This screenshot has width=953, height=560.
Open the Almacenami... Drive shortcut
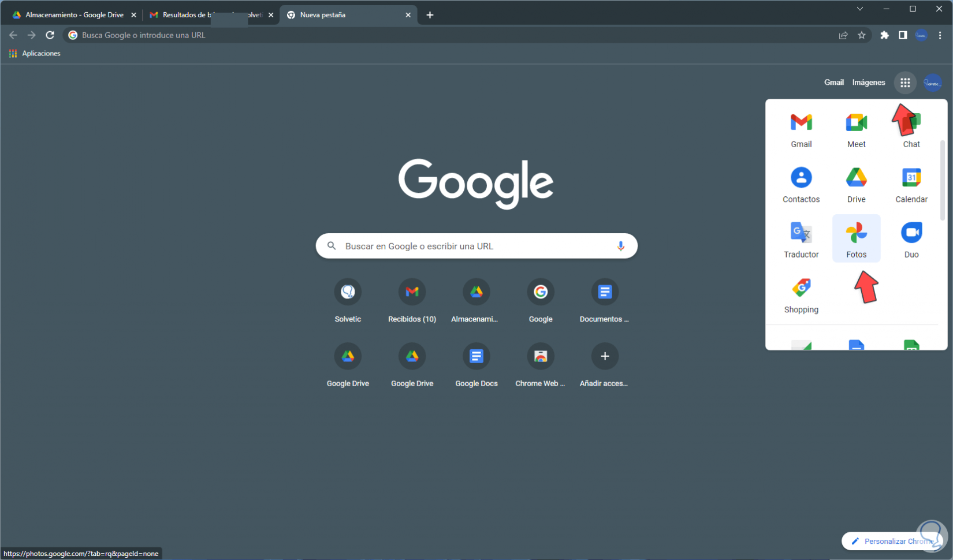476,301
